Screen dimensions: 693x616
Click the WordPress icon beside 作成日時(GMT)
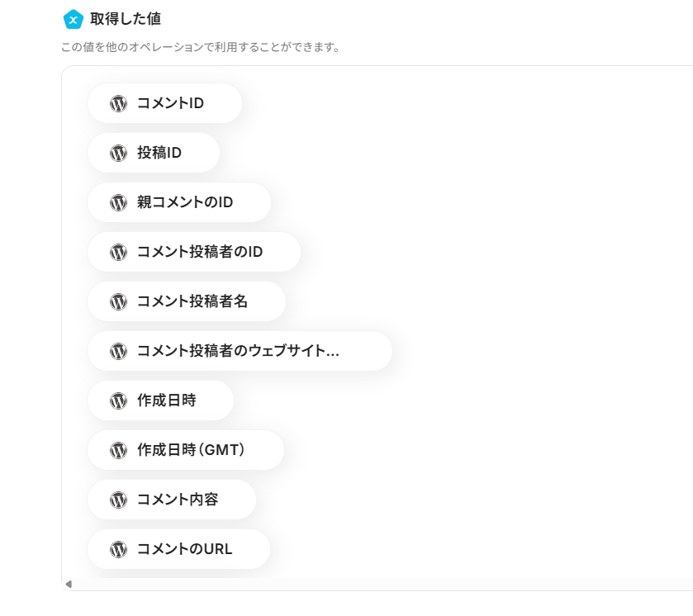point(118,450)
